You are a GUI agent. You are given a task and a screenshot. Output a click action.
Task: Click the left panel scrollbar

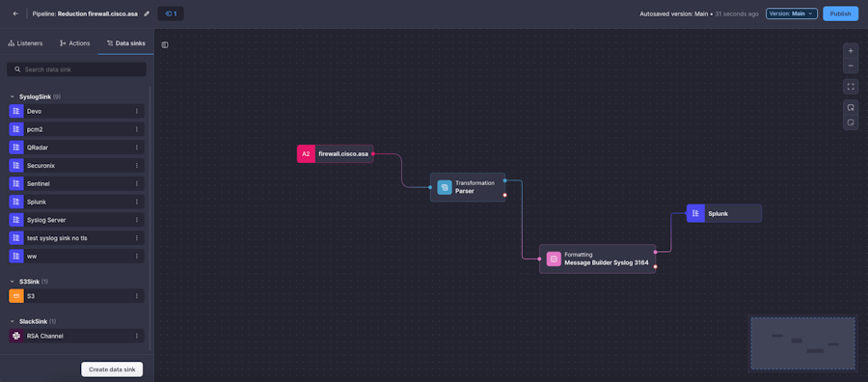(x=150, y=219)
